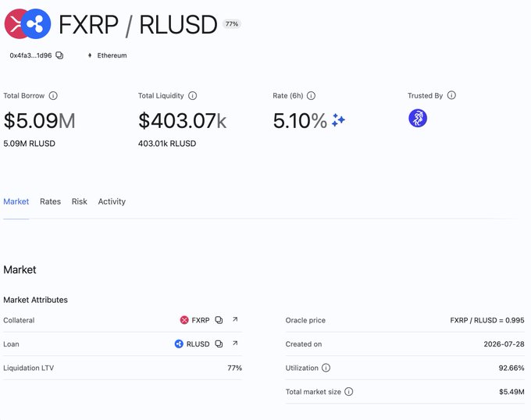
Task: Open the Activity tab
Action: [x=112, y=201]
